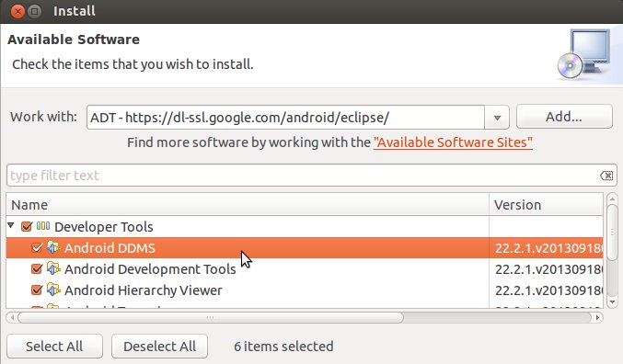This screenshot has height=364, width=623.
Task: Click the window maximize button in title bar
Action: [35, 12]
